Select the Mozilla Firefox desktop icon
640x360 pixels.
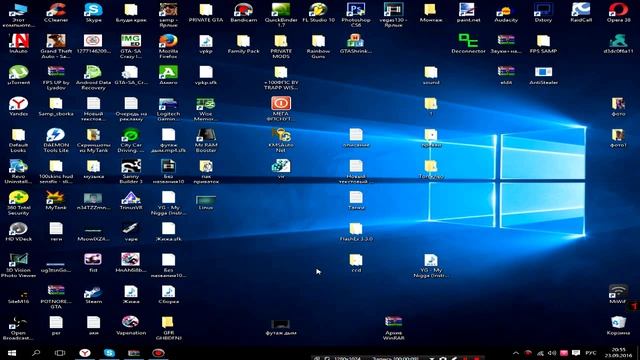click(x=168, y=46)
